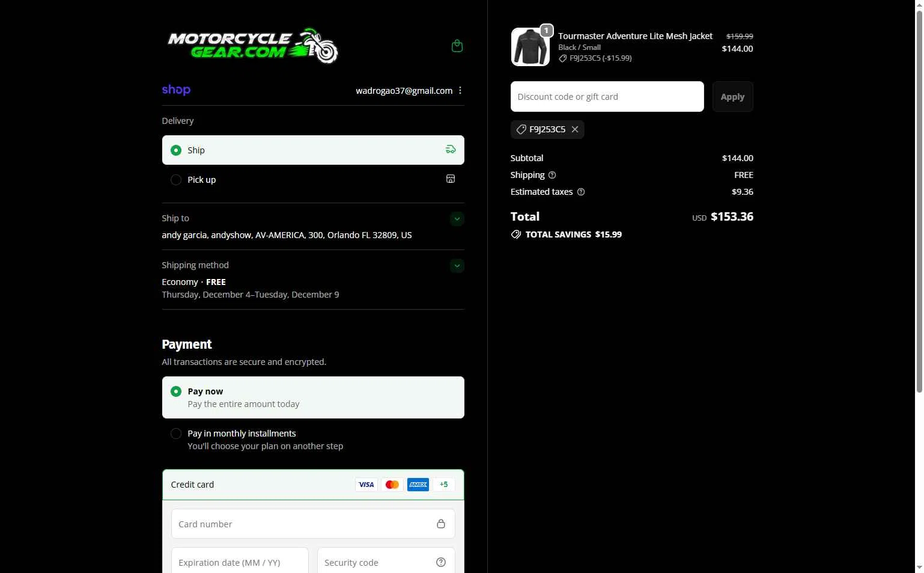Click the shipping address text line
This screenshot has height=573, width=924.
287,235
